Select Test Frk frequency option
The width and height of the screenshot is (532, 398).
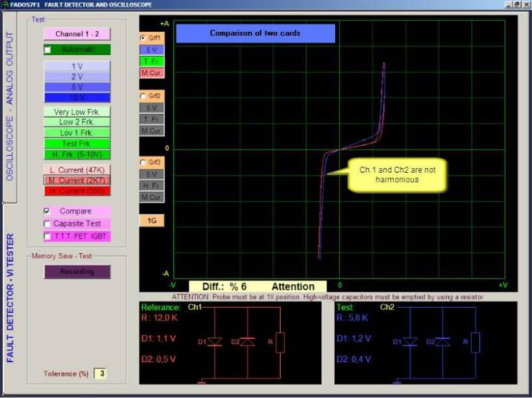pos(77,144)
